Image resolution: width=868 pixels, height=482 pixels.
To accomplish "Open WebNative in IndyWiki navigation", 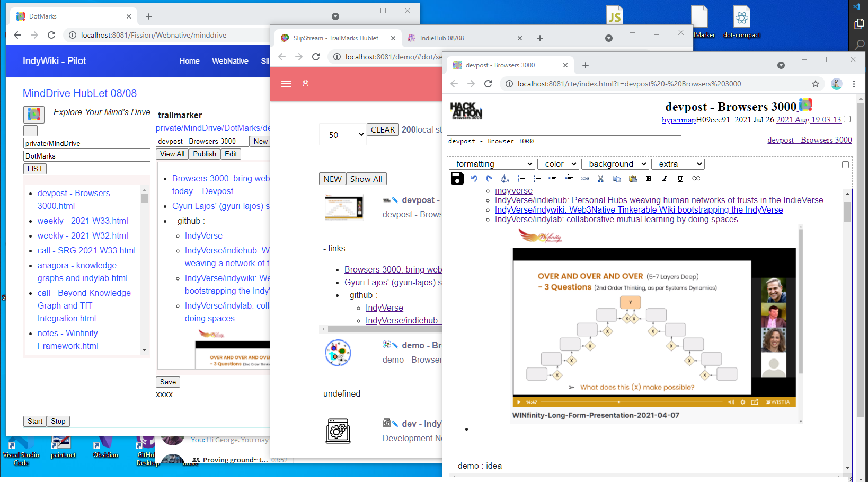I will (x=230, y=61).
